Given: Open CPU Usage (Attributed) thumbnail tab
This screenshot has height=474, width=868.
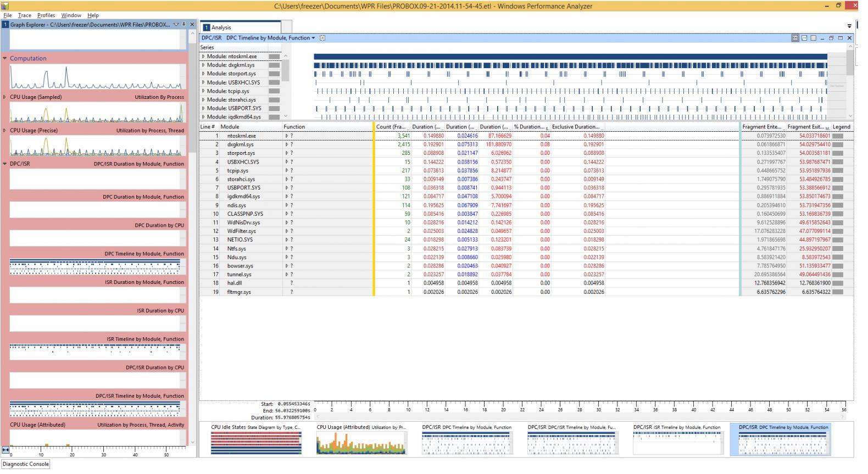Looking at the screenshot, I should tap(361, 439).
